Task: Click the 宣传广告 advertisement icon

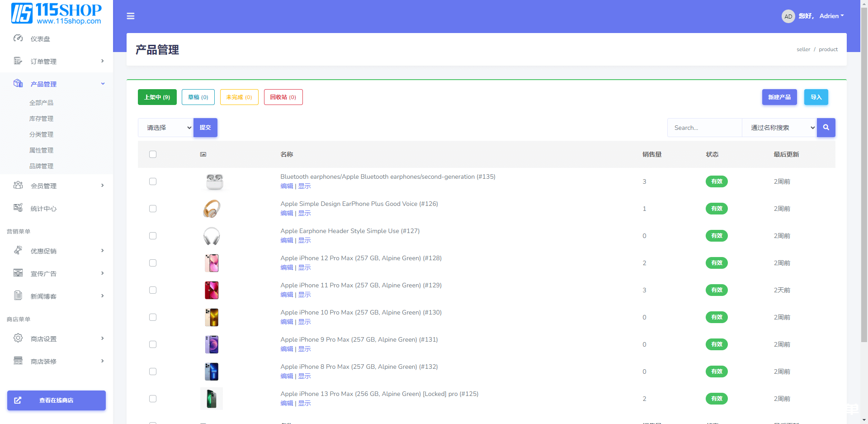Action: tap(18, 273)
